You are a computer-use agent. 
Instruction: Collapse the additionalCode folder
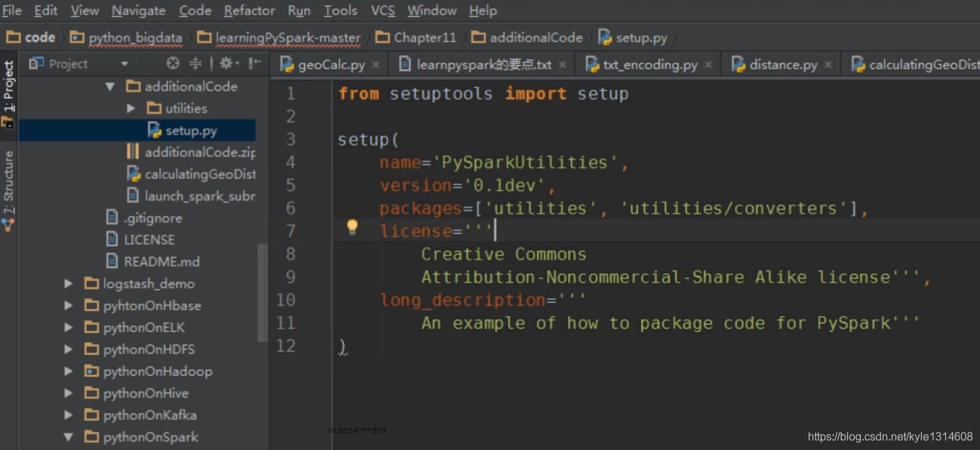click(x=110, y=87)
